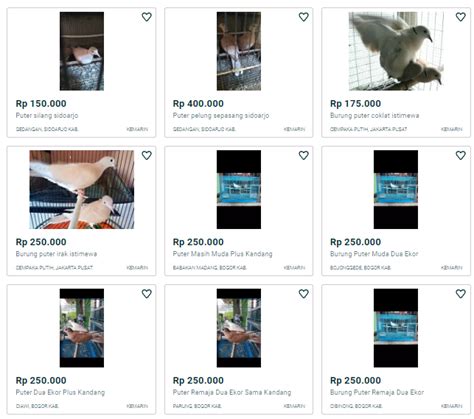The height and width of the screenshot is (419, 474).
Task: Favorite the Burung Puter Muda Dua Ekor ad
Action: (461, 155)
